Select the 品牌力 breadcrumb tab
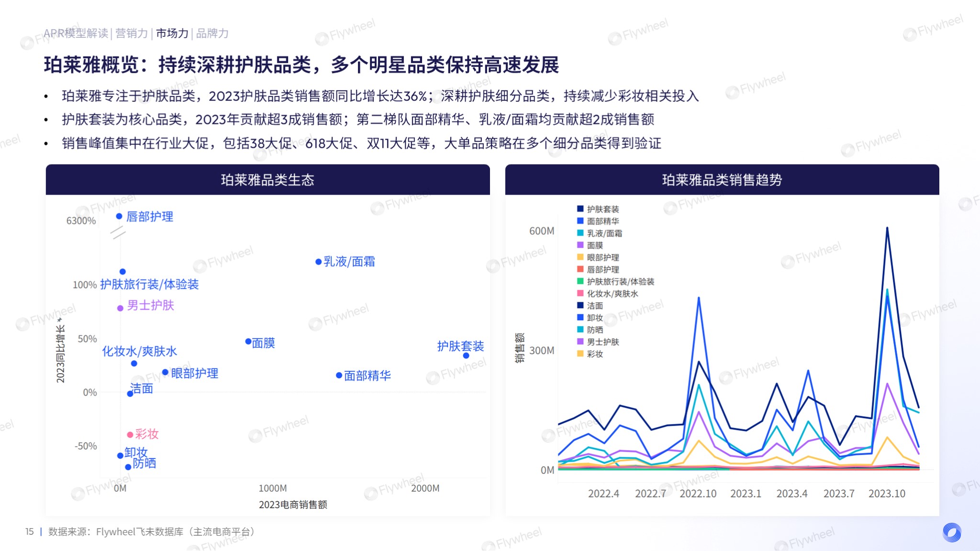Screen dimensions: 980x551 (212, 33)
